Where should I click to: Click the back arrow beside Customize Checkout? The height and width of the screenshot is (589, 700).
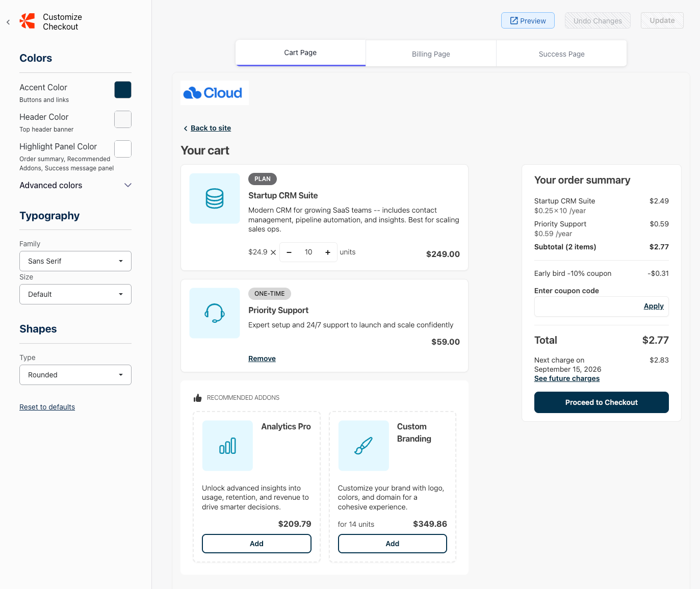click(x=8, y=22)
